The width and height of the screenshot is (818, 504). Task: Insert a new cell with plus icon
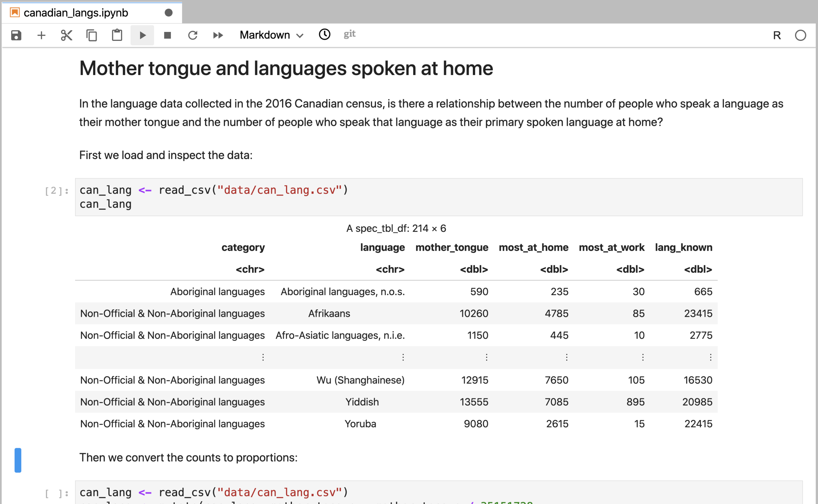click(41, 35)
